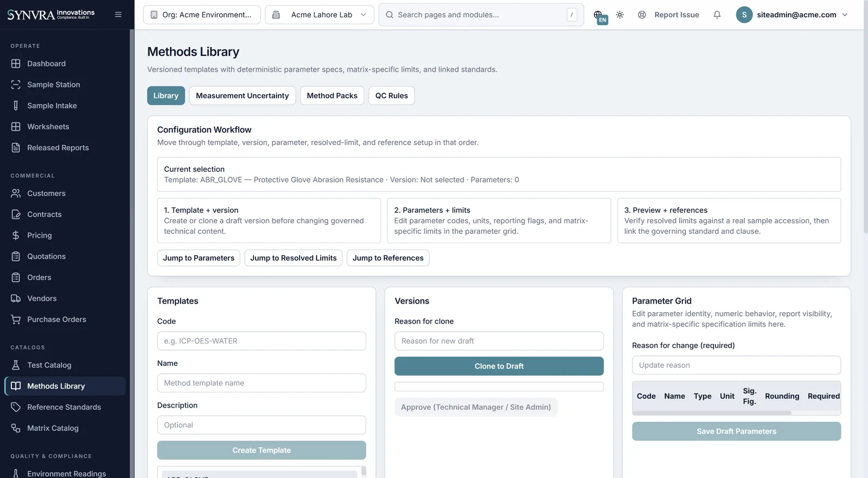Viewport: 868px width, 478px height.
Task: Click the Parameter Grid horizontal scrollbar
Action: tap(712, 413)
